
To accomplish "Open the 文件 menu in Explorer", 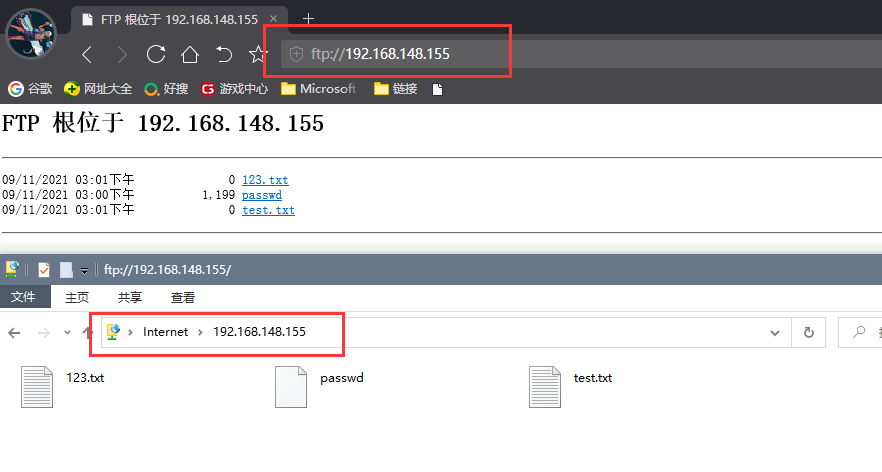I will (24, 296).
